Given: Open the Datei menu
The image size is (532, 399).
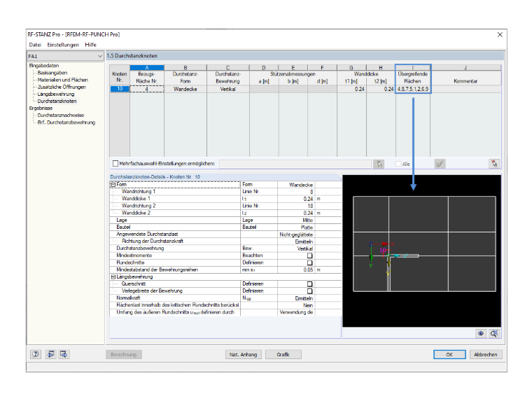Looking at the screenshot, I should 35,45.
